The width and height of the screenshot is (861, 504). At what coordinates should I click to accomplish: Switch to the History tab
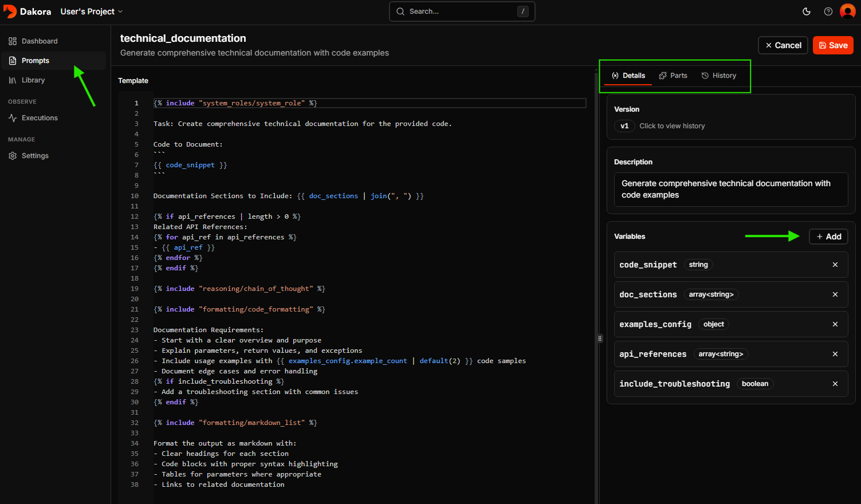pos(719,76)
